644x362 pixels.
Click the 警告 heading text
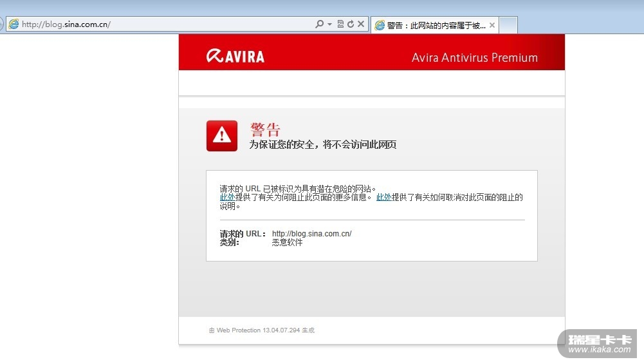265,129
